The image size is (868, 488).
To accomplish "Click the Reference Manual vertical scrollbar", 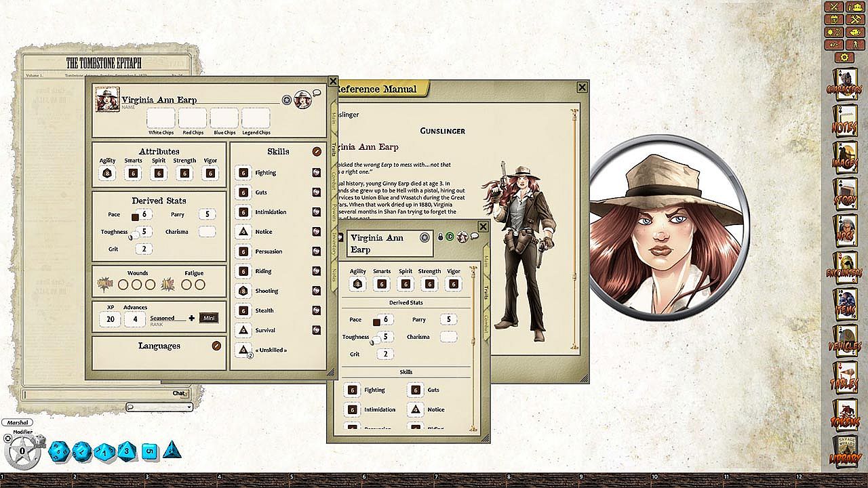I will pyautogui.click(x=576, y=228).
